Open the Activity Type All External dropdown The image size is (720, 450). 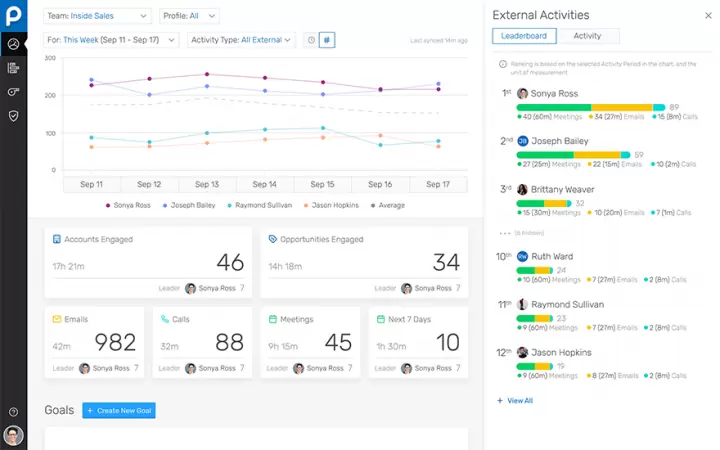(242, 40)
